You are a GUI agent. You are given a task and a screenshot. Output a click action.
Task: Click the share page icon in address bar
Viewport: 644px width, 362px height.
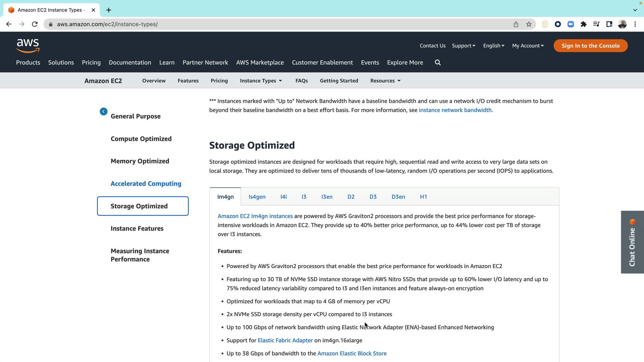pos(516,24)
